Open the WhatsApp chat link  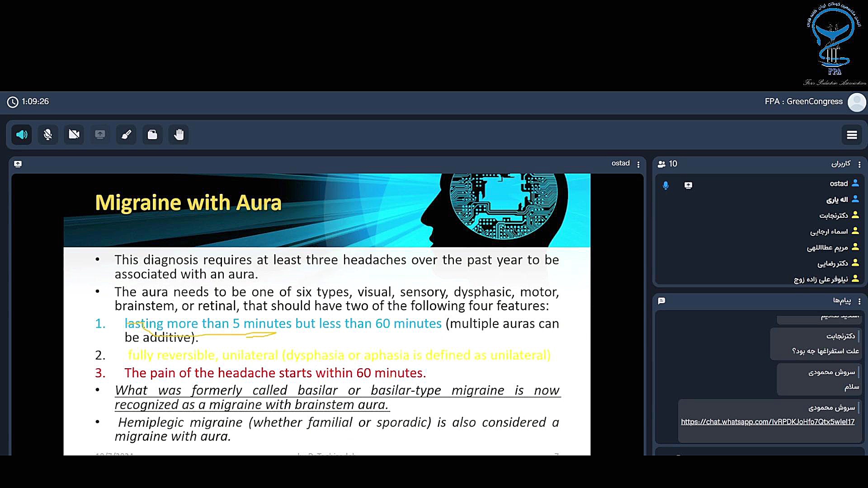click(768, 422)
